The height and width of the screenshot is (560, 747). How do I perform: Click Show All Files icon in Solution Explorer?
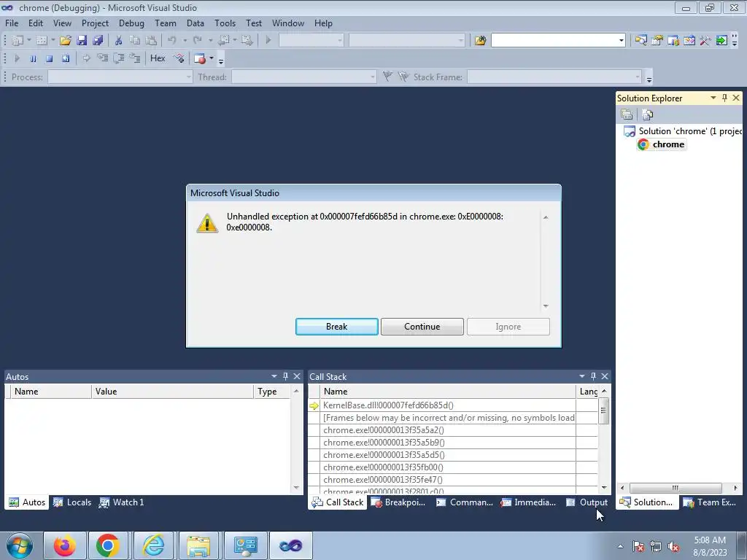pyautogui.click(x=648, y=114)
